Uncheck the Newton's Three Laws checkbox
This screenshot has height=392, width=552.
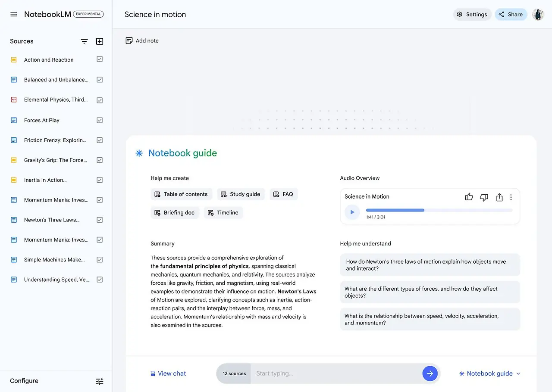coord(100,220)
